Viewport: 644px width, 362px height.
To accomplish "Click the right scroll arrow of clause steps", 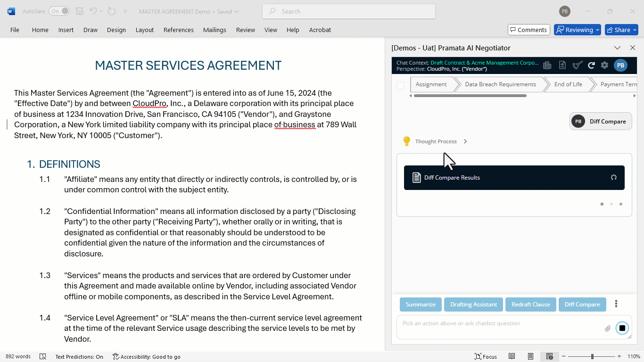I will click(x=635, y=96).
